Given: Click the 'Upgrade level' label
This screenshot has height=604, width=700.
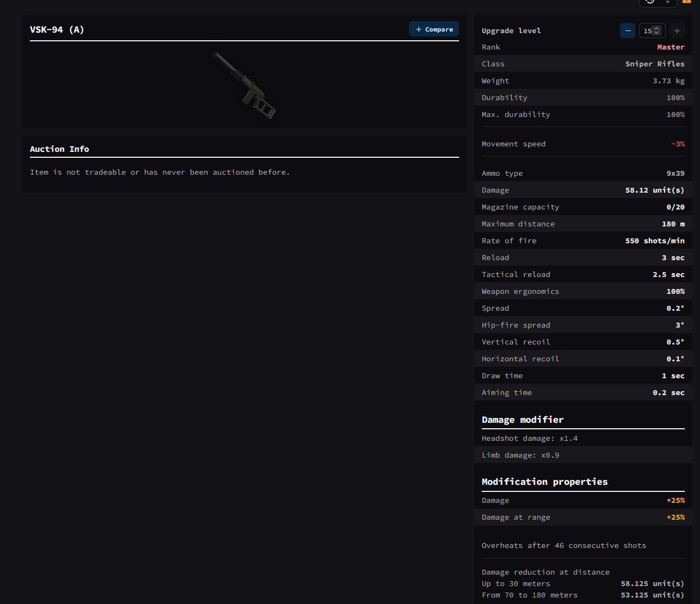Looking at the screenshot, I should 511,31.
